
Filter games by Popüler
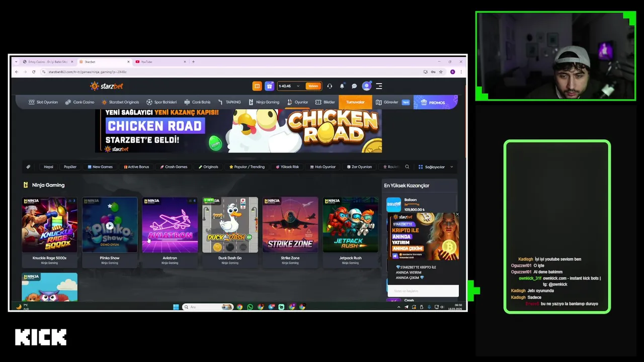coord(70,167)
